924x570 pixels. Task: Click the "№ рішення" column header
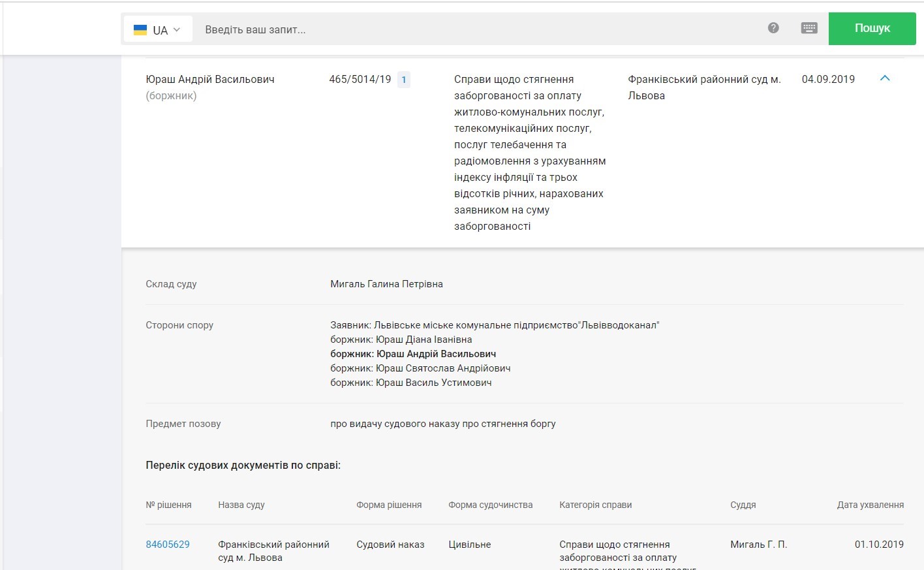click(168, 505)
